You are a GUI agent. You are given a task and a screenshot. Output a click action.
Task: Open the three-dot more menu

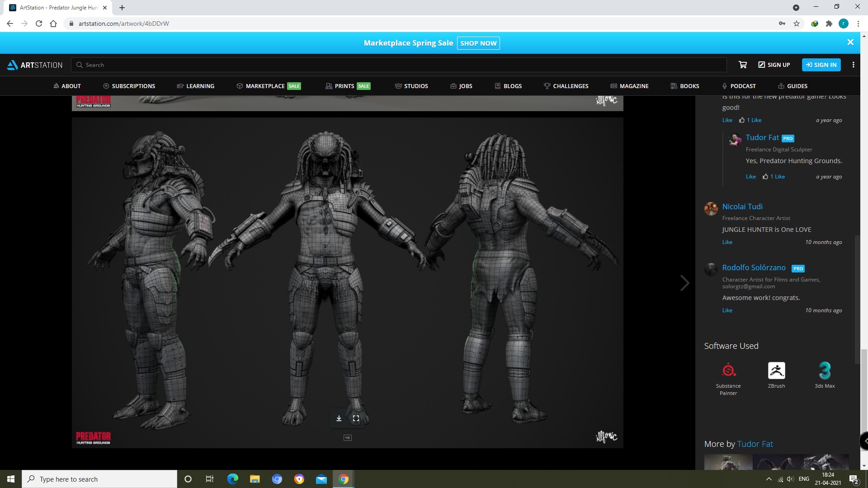[x=853, y=65]
